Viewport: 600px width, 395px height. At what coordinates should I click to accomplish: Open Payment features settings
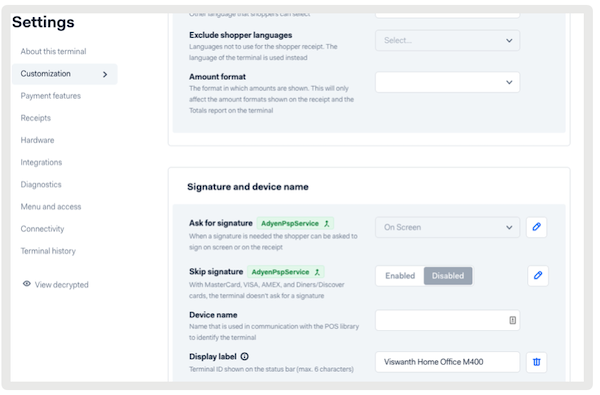click(51, 96)
